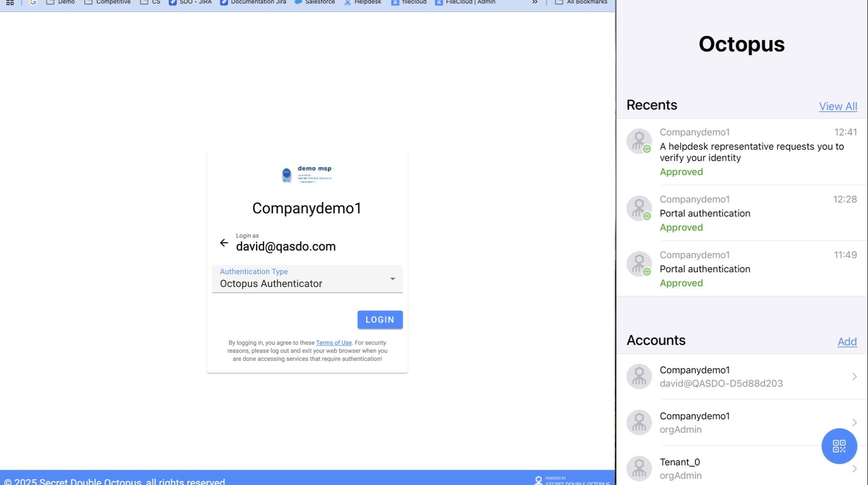Open the apps grid in the bookmarks bar
Image resolution: width=868 pixels, height=485 pixels.
coord(10,3)
